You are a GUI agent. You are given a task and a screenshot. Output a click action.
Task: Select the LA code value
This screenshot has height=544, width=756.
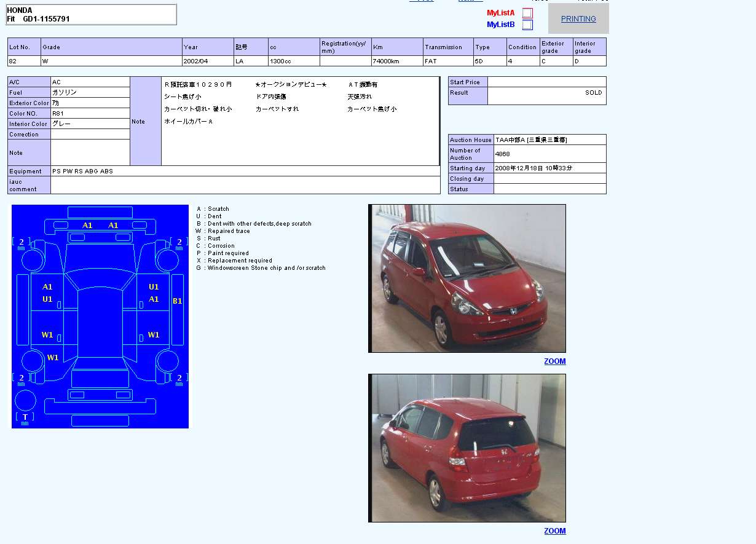[x=240, y=61]
